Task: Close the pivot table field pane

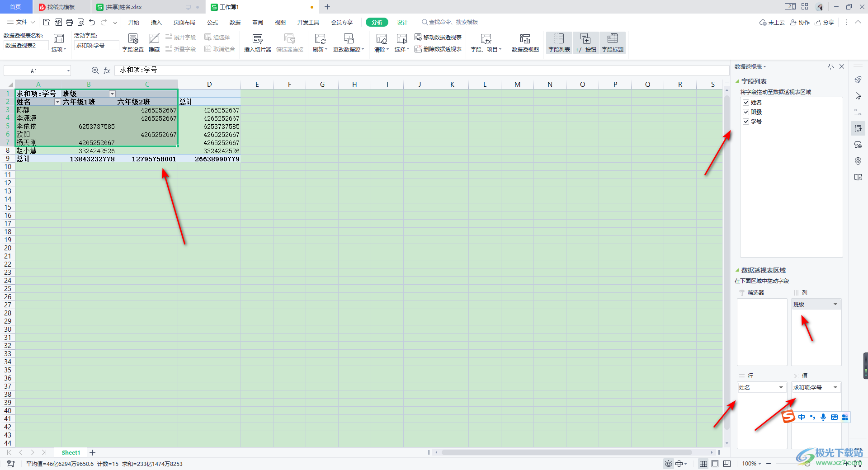Action: tap(842, 66)
